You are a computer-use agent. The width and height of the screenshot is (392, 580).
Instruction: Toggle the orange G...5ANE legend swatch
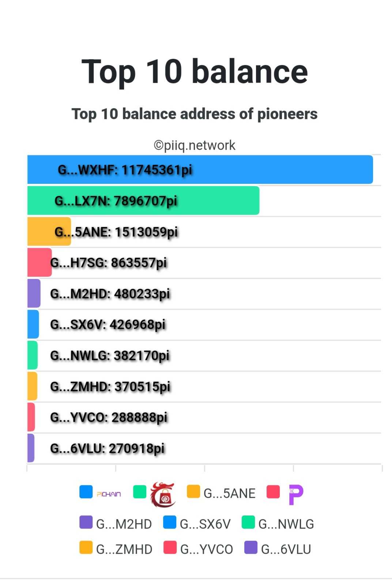coord(193,492)
